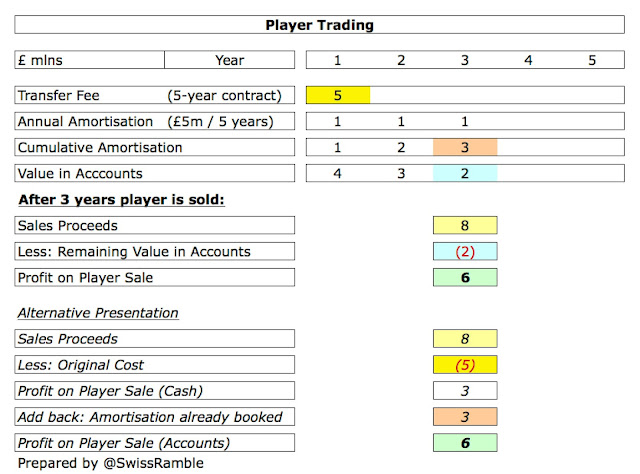Viewport: 640px width, 474px height.
Task: Select the Annual Amortisation row label
Action: coord(155,121)
